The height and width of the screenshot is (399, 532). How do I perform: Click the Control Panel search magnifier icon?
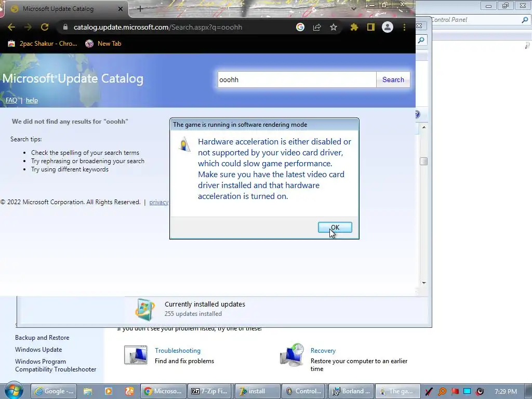point(525,20)
